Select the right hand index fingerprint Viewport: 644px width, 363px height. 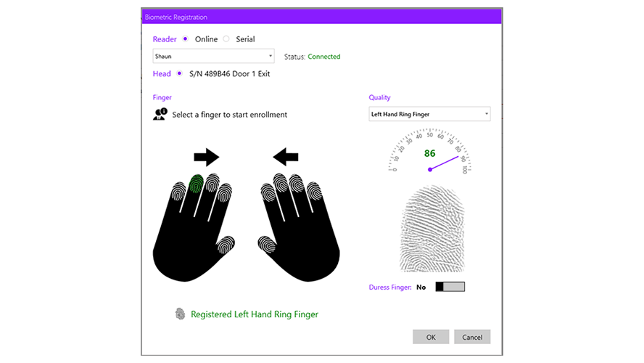click(268, 193)
